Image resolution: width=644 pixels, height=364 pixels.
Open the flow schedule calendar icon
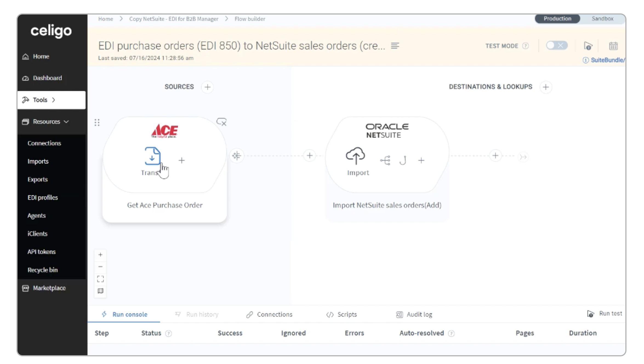(613, 46)
